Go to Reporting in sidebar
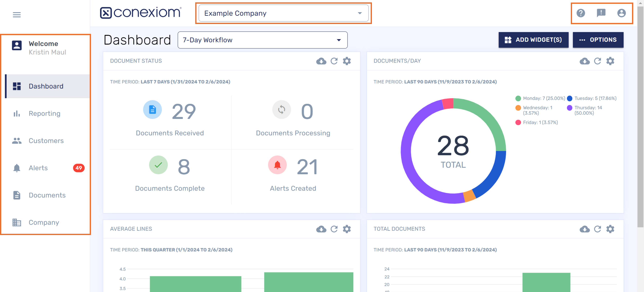 pos(44,114)
